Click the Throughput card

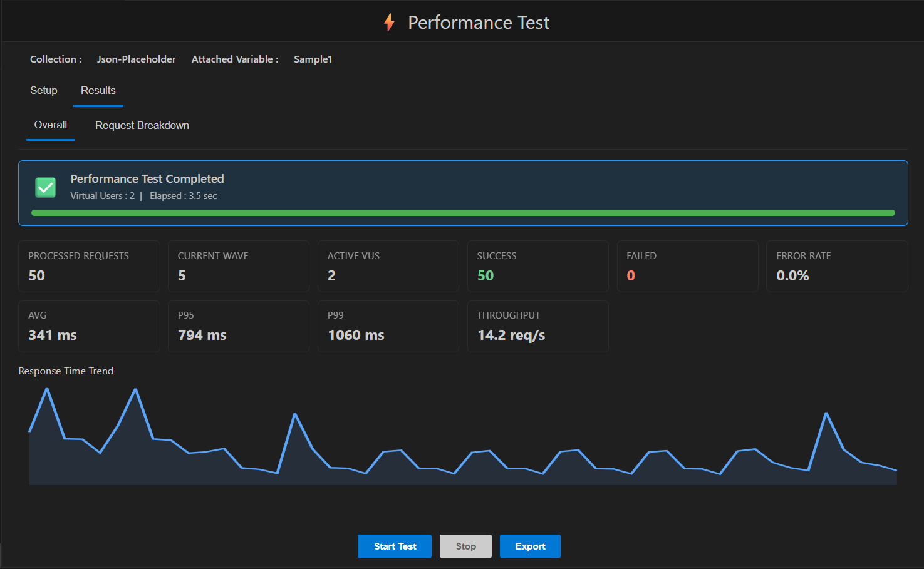tap(538, 326)
